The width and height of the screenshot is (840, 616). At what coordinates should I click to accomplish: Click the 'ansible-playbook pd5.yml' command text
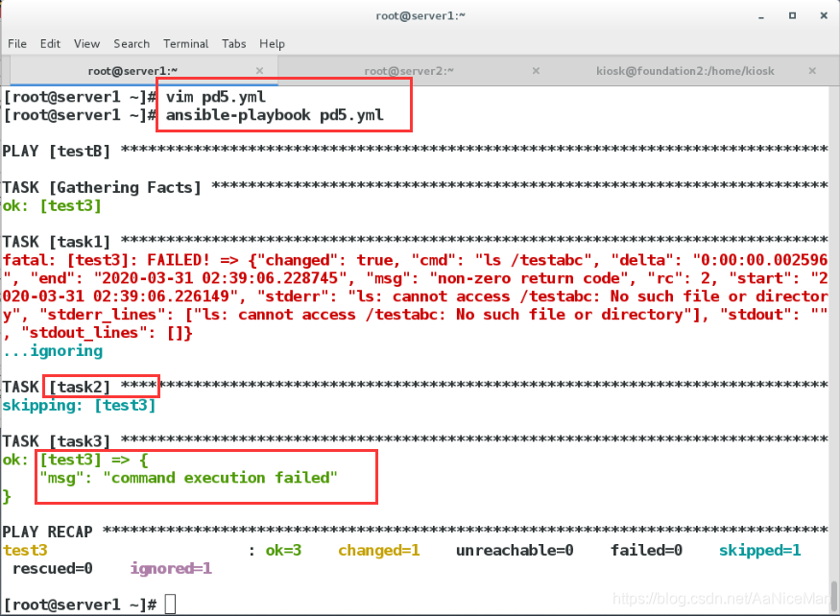(275, 115)
